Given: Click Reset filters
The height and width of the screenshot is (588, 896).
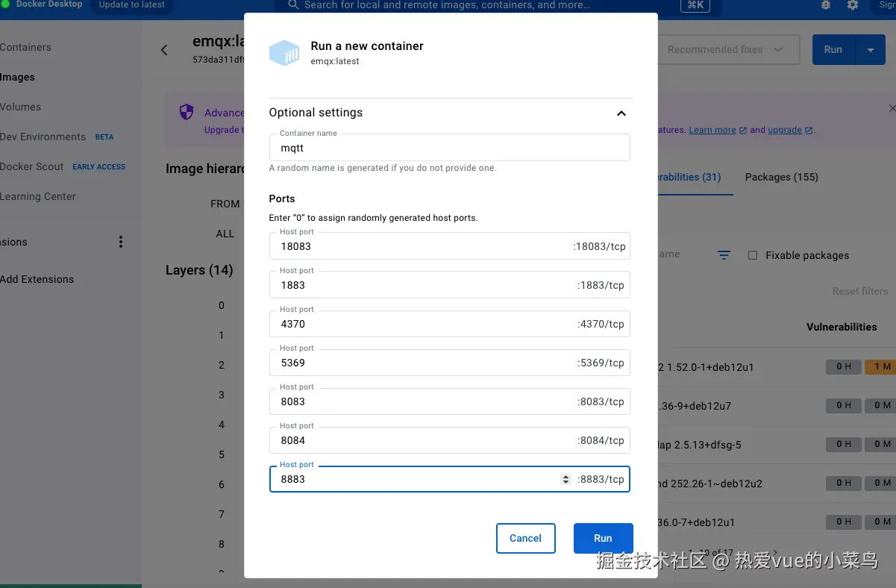Looking at the screenshot, I should (x=860, y=291).
